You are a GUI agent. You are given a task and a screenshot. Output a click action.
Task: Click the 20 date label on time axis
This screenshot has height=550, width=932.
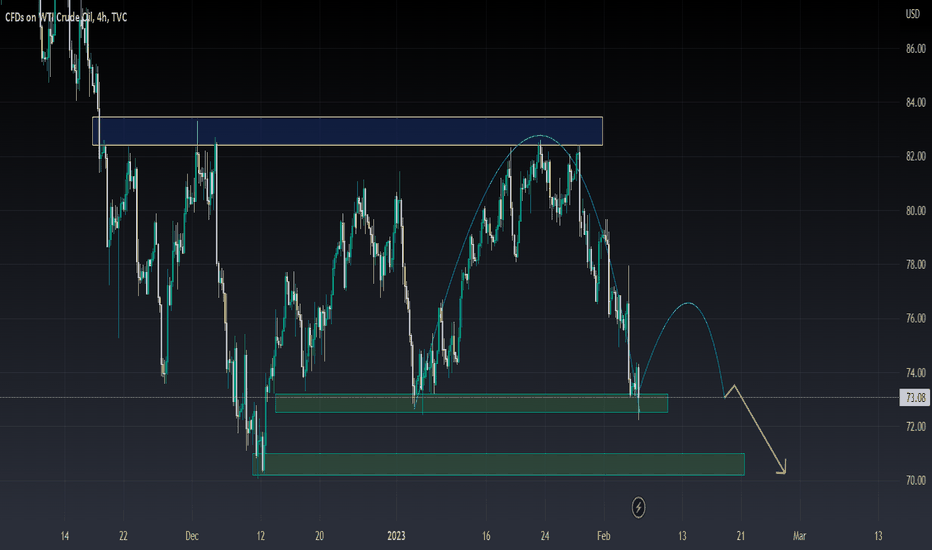click(319, 536)
